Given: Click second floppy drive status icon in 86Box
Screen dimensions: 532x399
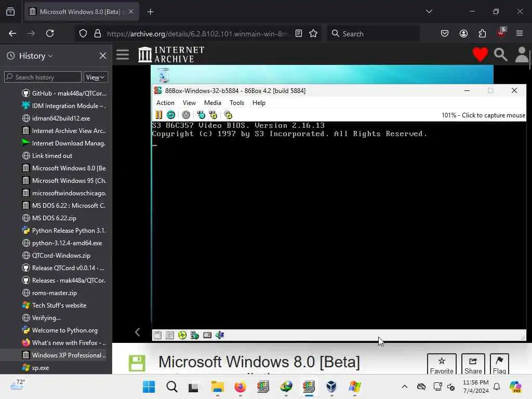Looking at the screenshot, I should coord(170,335).
